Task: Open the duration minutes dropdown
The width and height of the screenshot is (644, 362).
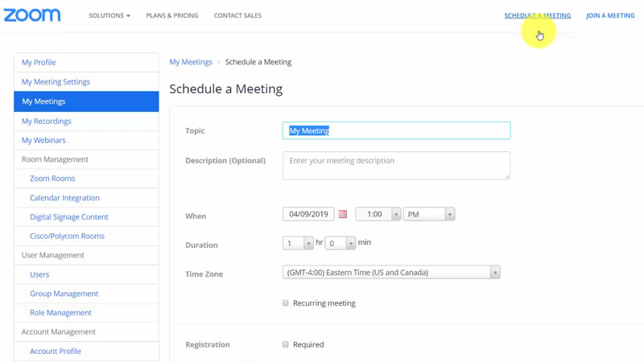Action: pyautogui.click(x=341, y=243)
